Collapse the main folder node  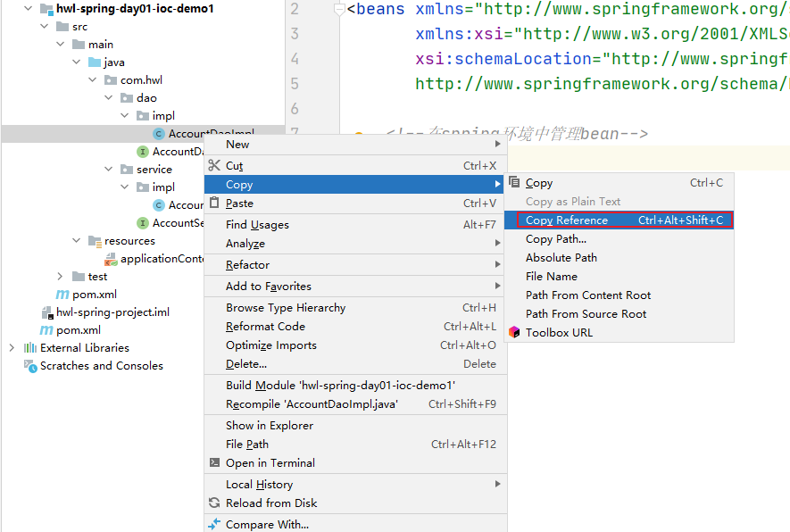point(61,45)
